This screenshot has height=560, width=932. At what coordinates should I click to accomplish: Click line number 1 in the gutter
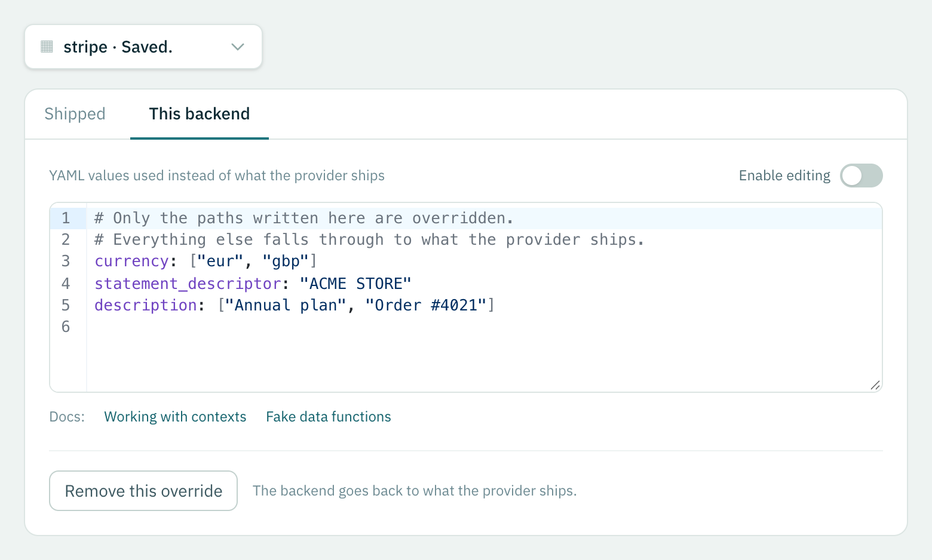tap(66, 219)
